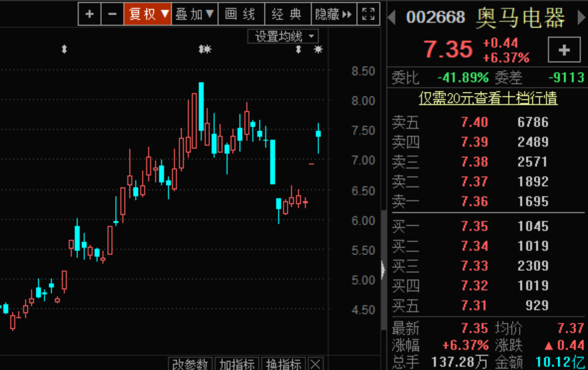Select 卖二 price 7.37
The image size is (588, 370).
(x=474, y=182)
